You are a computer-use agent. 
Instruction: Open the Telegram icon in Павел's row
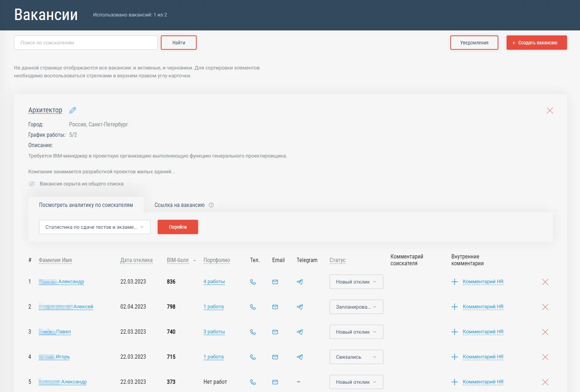pyautogui.click(x=300, y=332)
